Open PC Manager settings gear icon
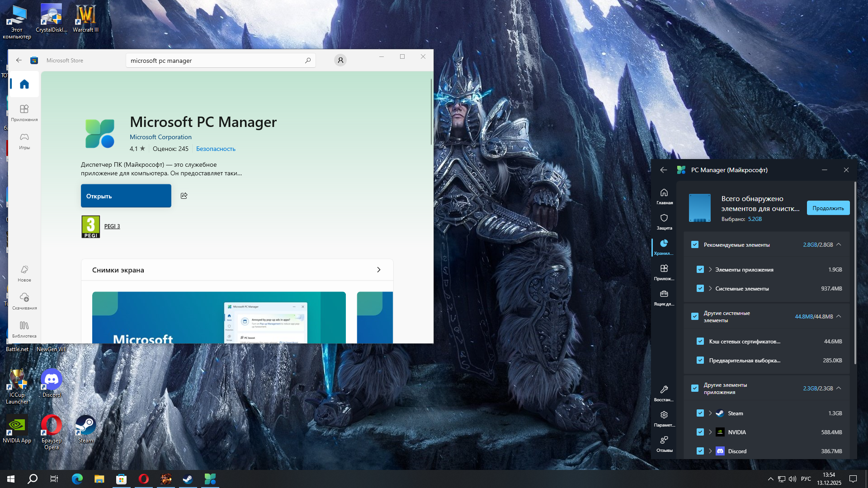The height and width of the screenshot is (488, 868). [x=664, y=418]
